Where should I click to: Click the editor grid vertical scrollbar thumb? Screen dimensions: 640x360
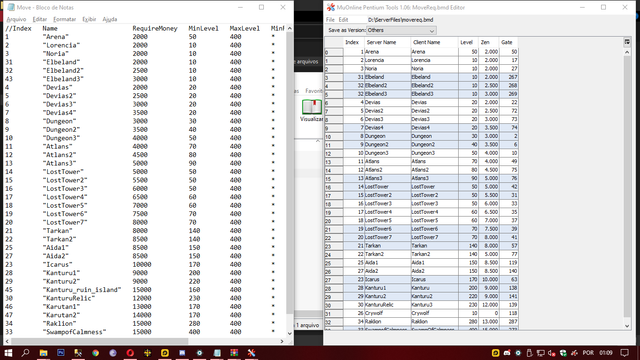pyautogui.click(x=627, y=187)
